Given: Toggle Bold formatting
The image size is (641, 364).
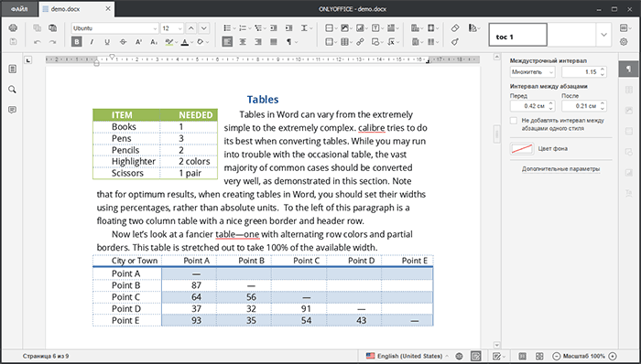Looking at the screenshot, I should click(76, 42).
